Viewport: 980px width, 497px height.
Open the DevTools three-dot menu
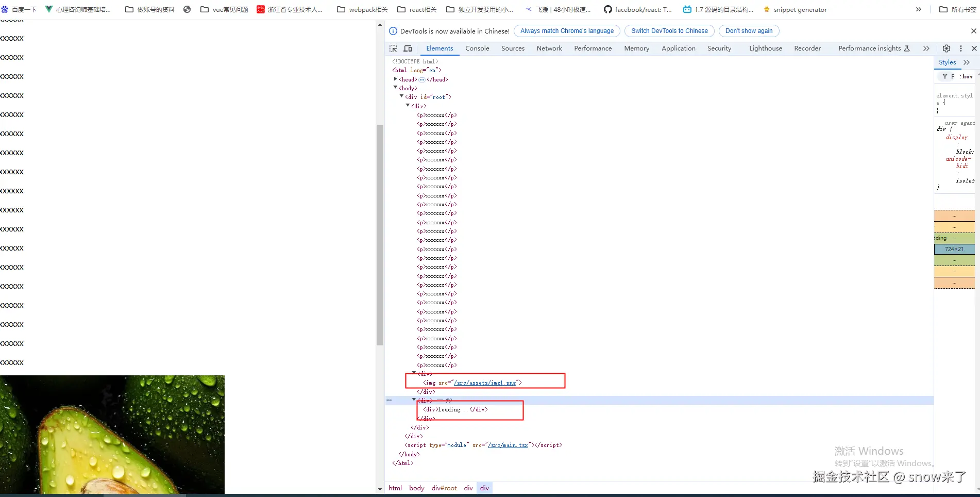[960, 48]
